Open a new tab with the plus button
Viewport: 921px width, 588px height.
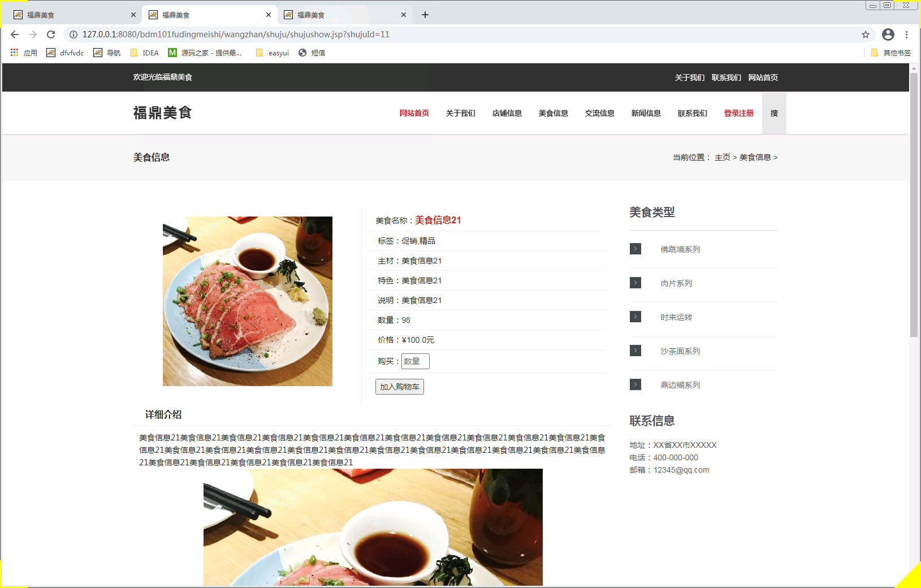[425, 15]
